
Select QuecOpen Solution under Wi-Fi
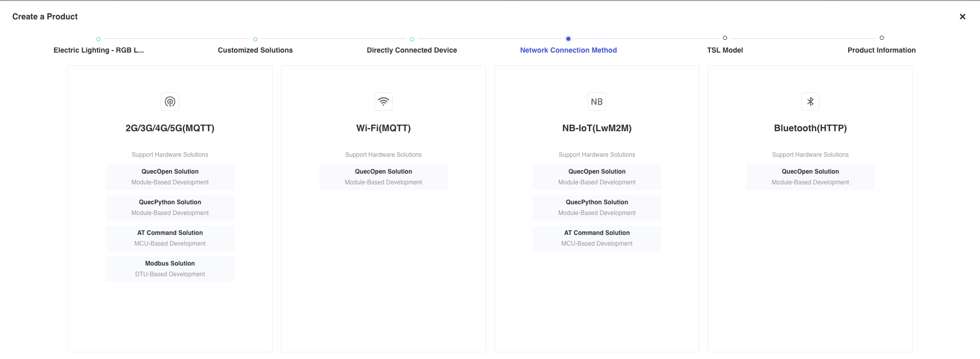coord(384,177)
